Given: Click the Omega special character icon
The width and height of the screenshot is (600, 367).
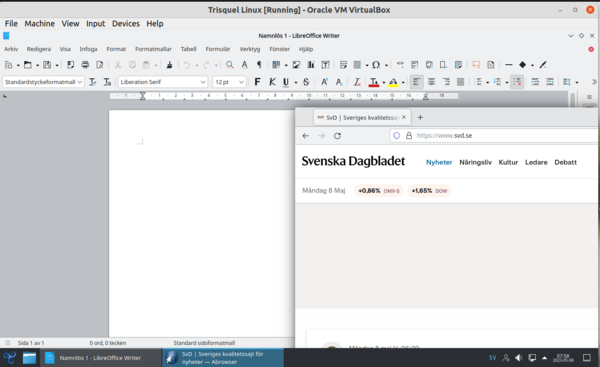Looking at the screenshot, I should [376, 65].
